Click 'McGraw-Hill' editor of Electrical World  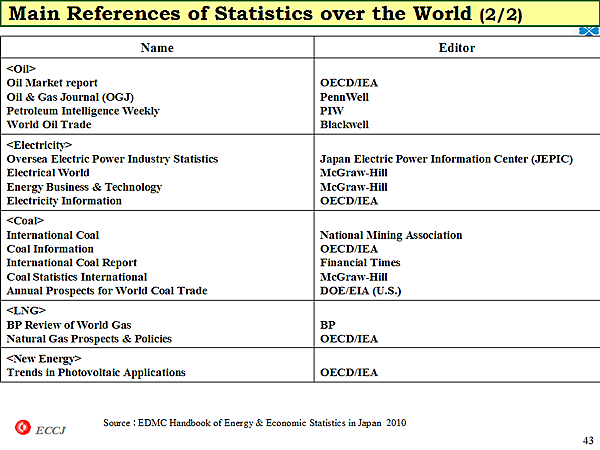click(x=354, y=173)
